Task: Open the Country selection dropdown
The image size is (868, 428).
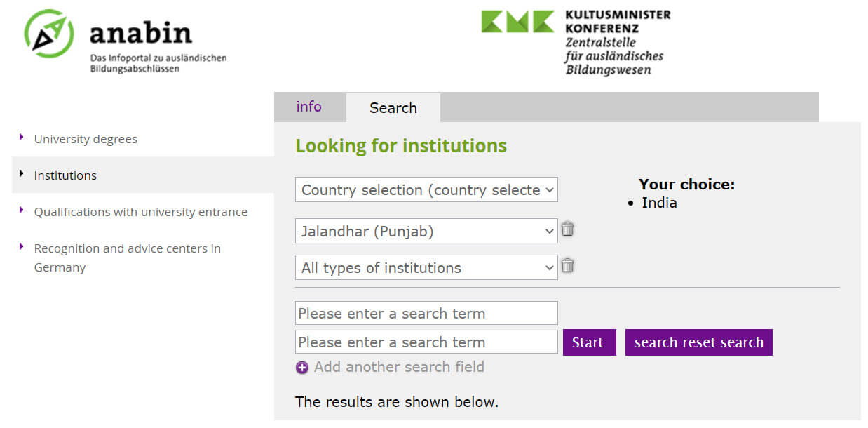Action: 426,189
